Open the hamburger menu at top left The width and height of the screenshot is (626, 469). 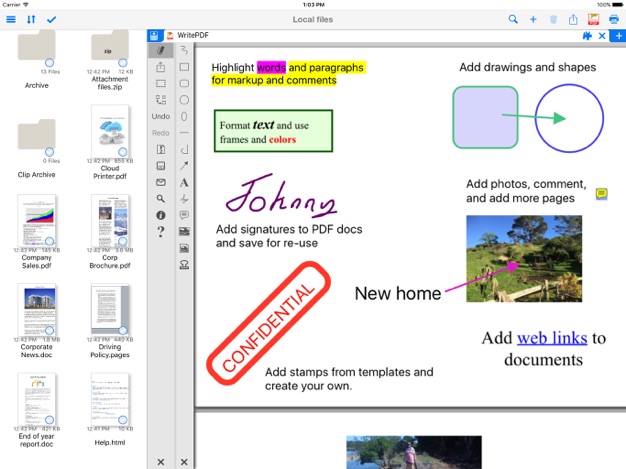tap(11, 19)
